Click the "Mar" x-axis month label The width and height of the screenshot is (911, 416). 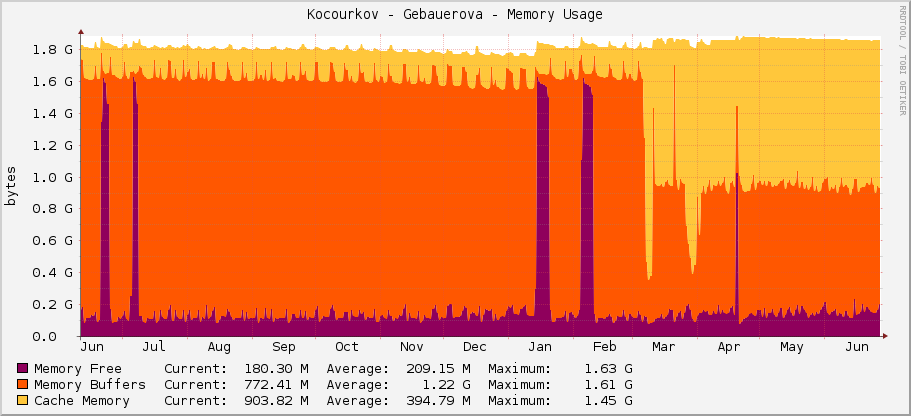pyautogui.click(x=663, y=347)
